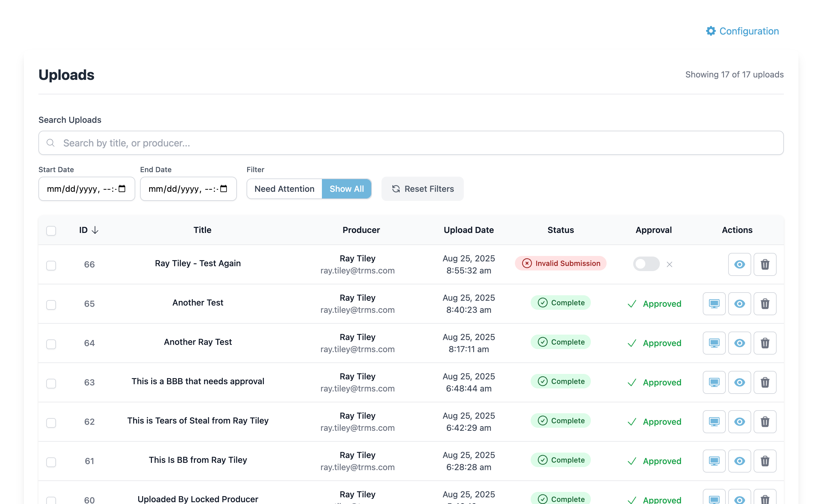835x504 pixels.
Task: Open monitor icon for Another Ray Test
Action: (x=714, y=343)
